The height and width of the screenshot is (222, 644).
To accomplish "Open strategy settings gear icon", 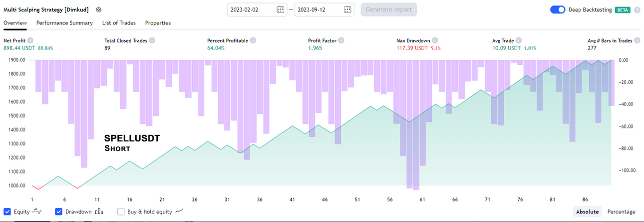I will (98, 9).
